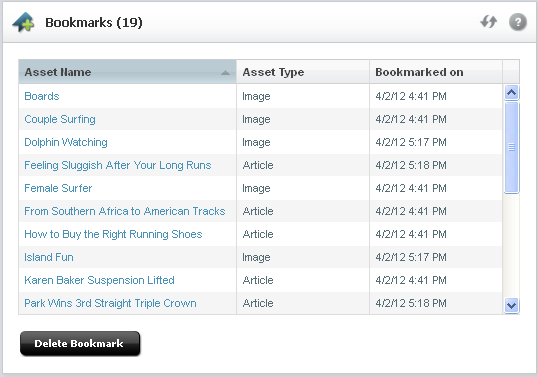Click the scrollbar up arrow
This screenshot has width=538, height=377.
coord(512,93)
